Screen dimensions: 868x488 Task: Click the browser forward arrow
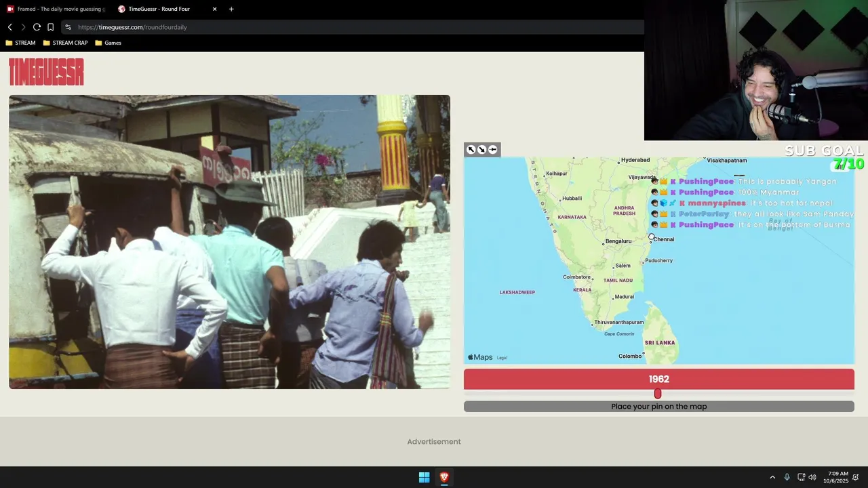[x=23, y=27]
